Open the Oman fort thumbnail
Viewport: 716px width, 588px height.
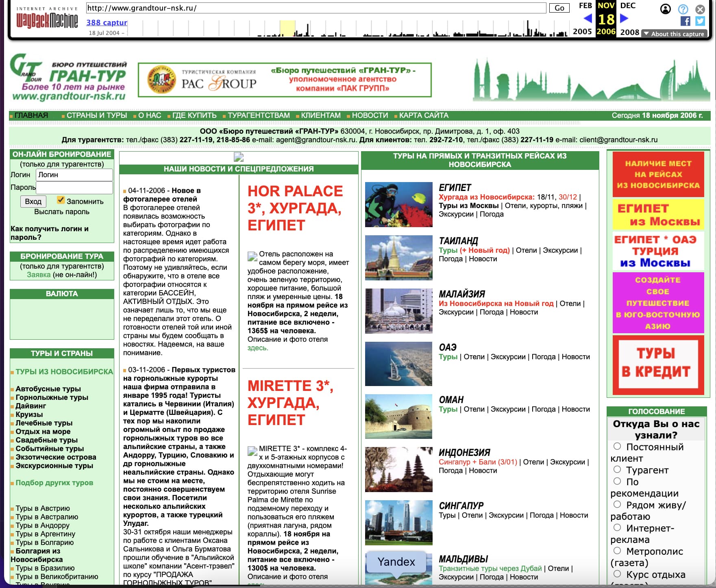399,417
